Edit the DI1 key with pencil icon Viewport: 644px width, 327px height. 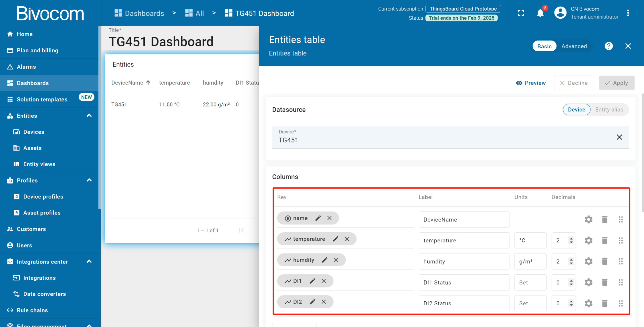pyautogui.click(x=312, y=281)
